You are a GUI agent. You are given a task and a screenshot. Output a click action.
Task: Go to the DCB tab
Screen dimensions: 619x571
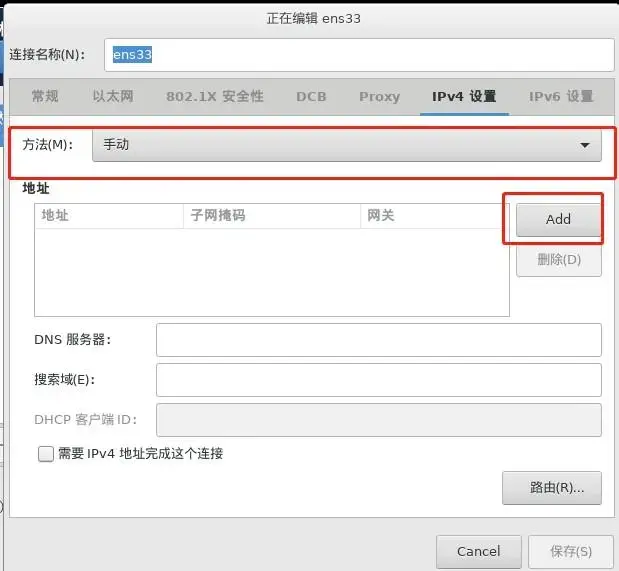tap(311, 96)
